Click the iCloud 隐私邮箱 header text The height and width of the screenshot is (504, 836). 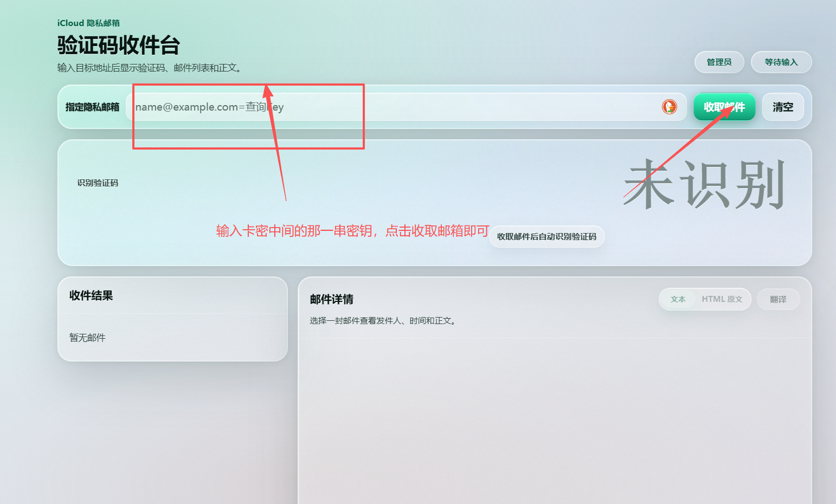88,23
